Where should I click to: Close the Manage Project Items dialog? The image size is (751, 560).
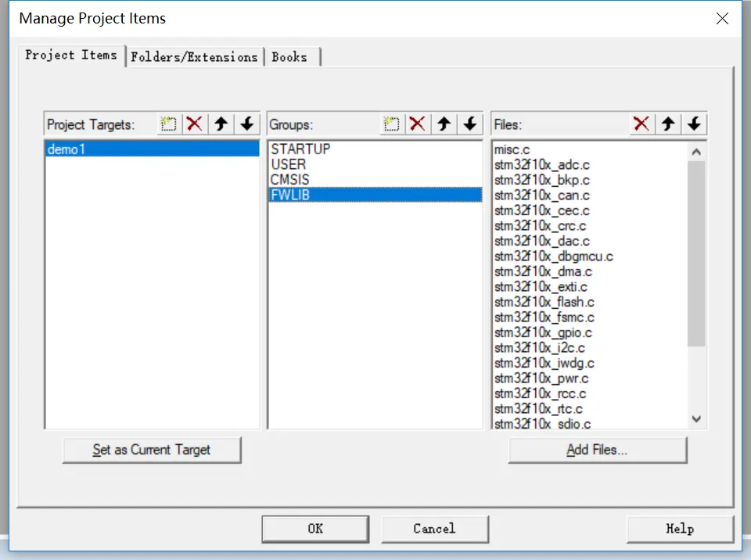722,19
